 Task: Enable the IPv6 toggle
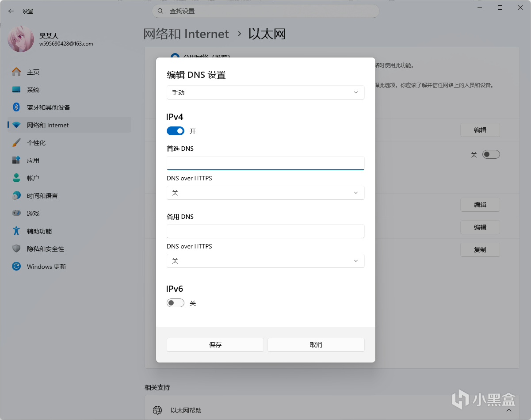coord(176,303)
